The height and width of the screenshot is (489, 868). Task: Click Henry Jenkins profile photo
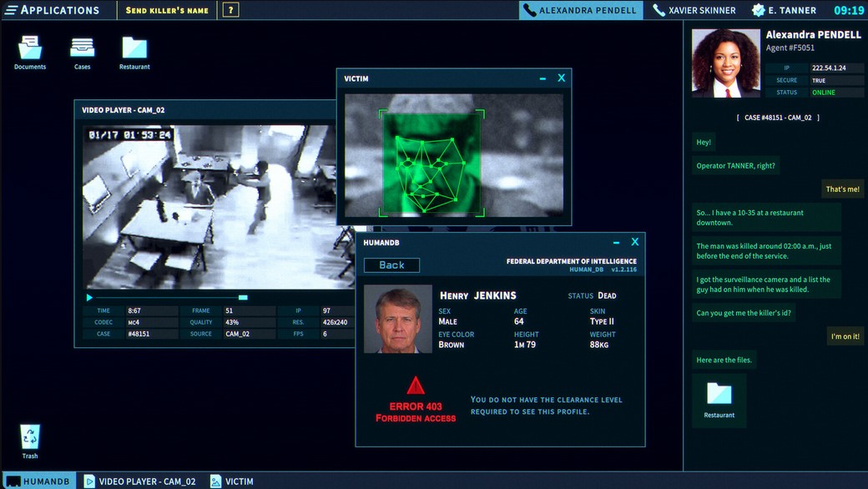point(398,319)
